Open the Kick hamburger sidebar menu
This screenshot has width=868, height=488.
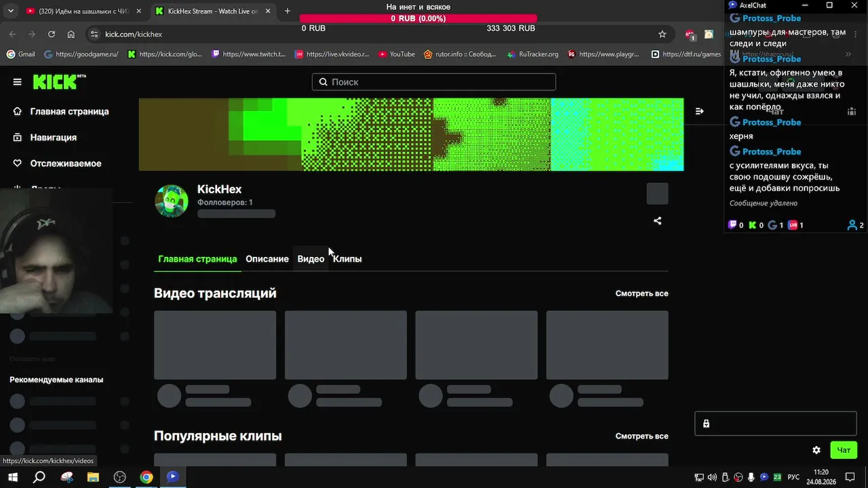pyautogui.click(x=17, y=82)
